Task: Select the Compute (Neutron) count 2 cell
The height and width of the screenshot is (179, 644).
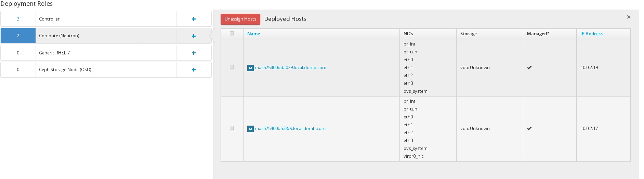Action: point(18,36)
